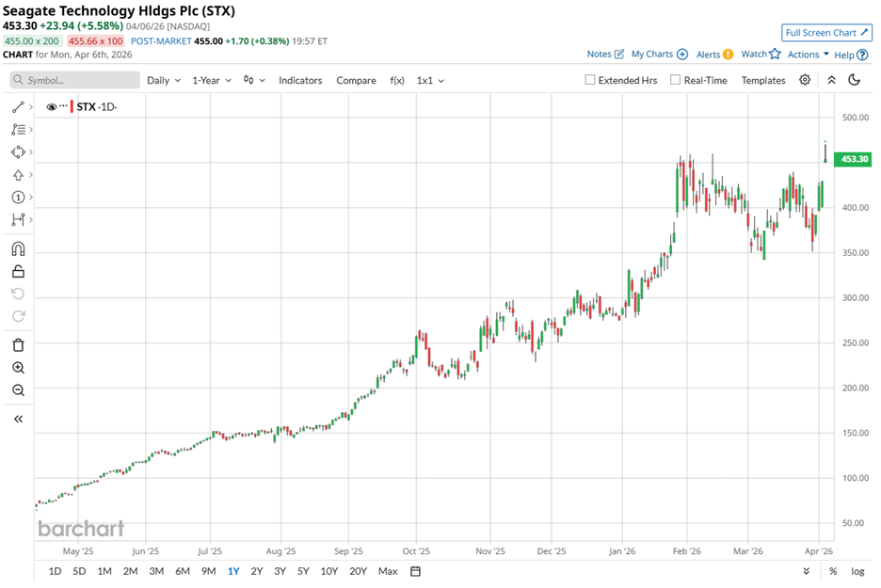This screenshot has height=588, width=881.
Task: Open the Notes link
Action: 605,55
